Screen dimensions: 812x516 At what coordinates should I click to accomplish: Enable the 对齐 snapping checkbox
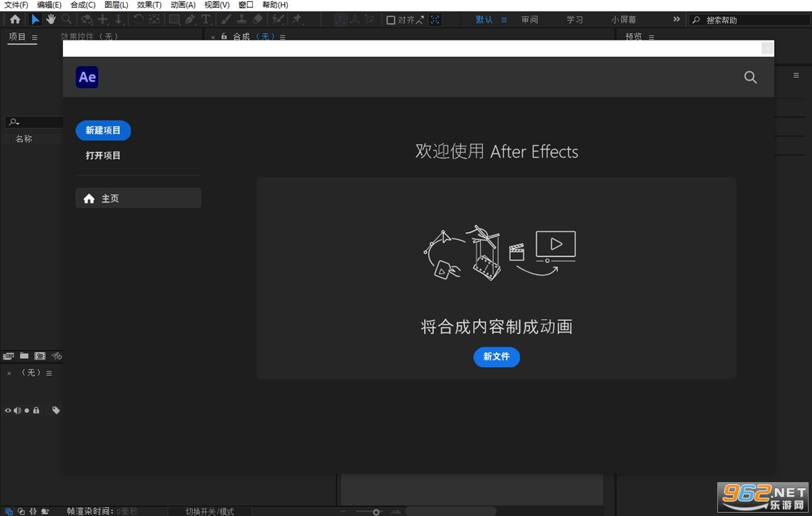point(390,20)
